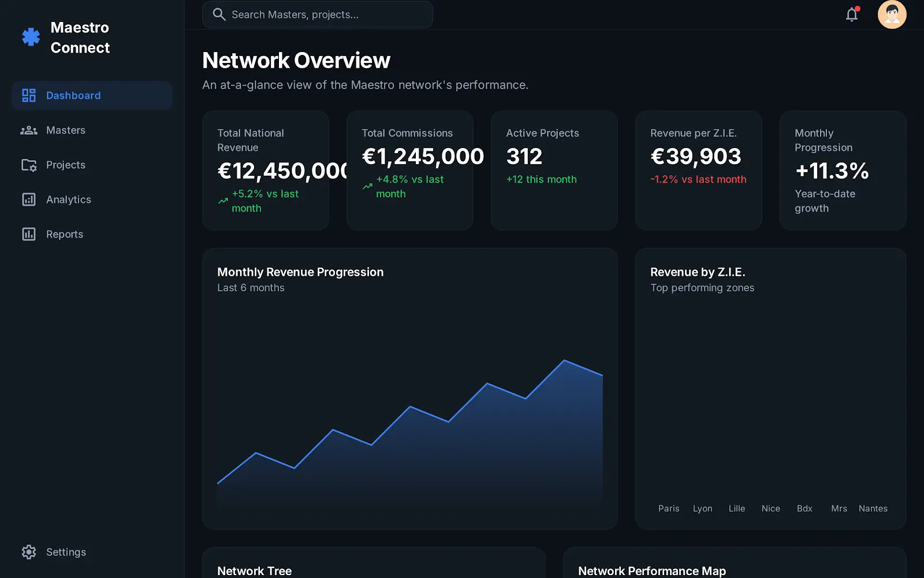Click the Total National Revenue trend arrow
This screenshot has width=924, height=578.
[x=223, y=201]
